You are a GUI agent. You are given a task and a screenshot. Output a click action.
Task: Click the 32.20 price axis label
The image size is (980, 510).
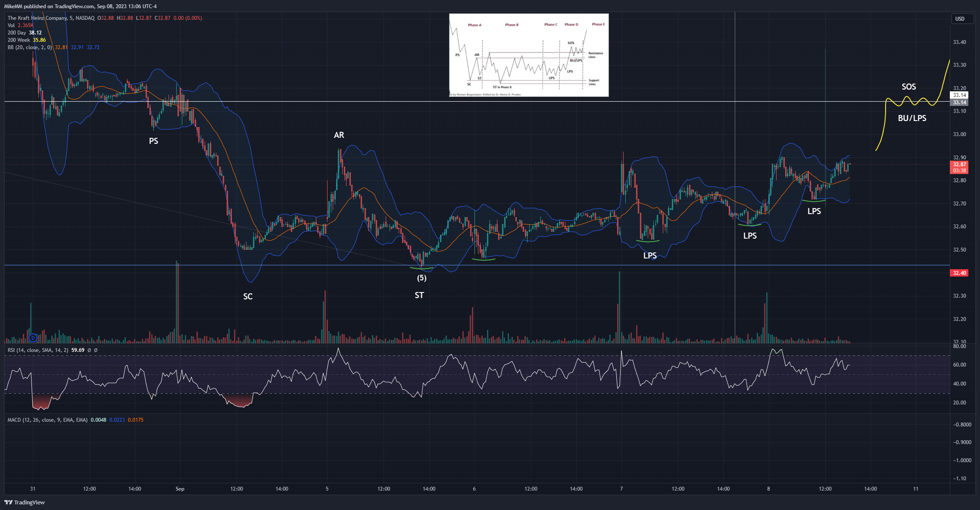pos(959,319)
